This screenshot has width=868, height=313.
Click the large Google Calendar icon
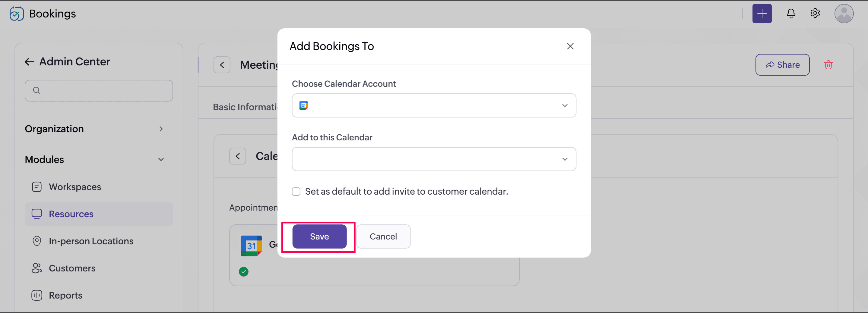(251, 246)
